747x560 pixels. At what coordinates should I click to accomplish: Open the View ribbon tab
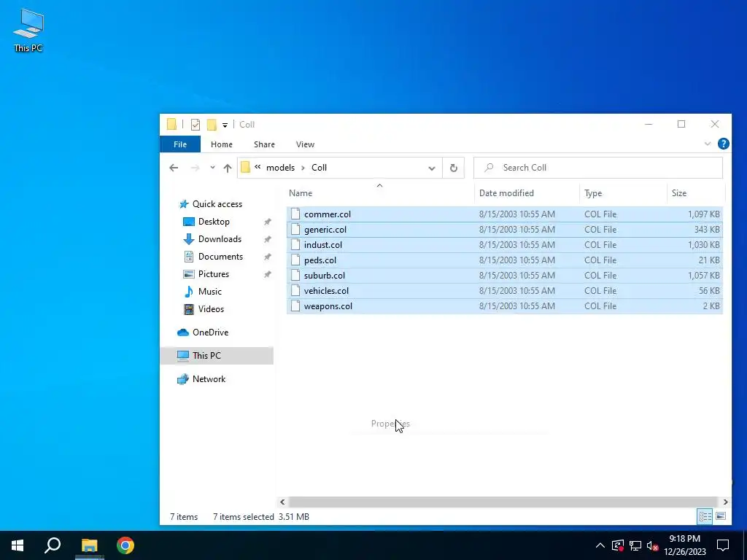click(x=305, y=144)
